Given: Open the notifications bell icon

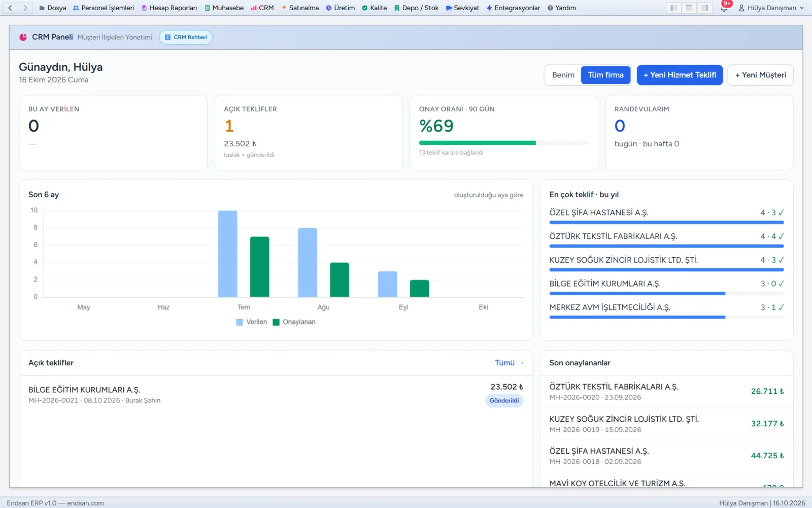Looking at the screenshot, I should [x=724, y=8].
